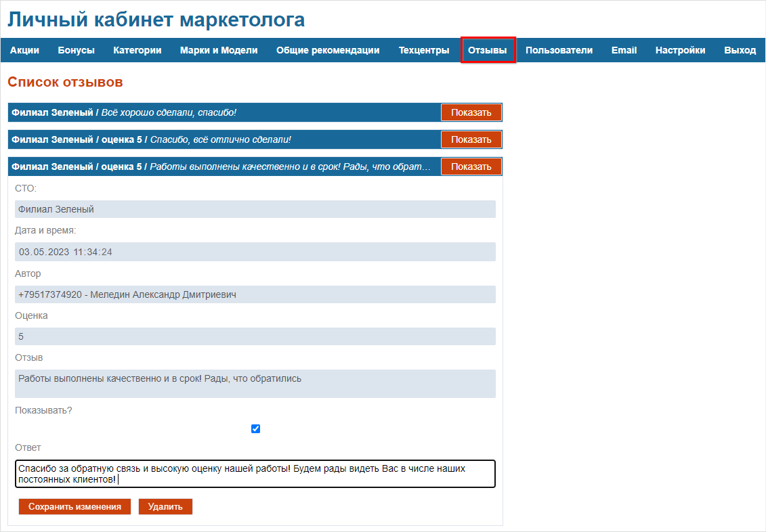Go to Email section
This screenshot has height=532, width=766.
click(x=624, y=50)
